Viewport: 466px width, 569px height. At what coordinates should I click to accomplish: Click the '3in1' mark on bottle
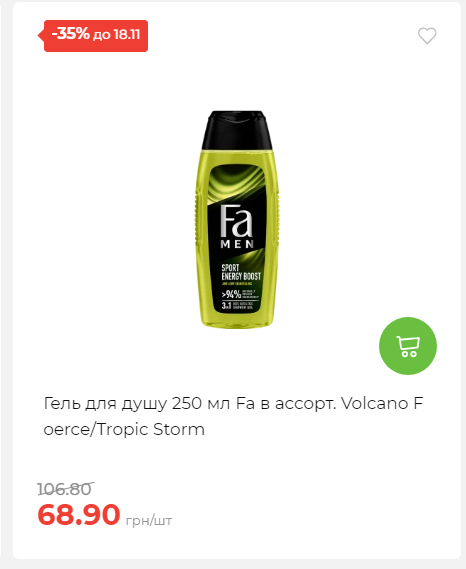226,306
